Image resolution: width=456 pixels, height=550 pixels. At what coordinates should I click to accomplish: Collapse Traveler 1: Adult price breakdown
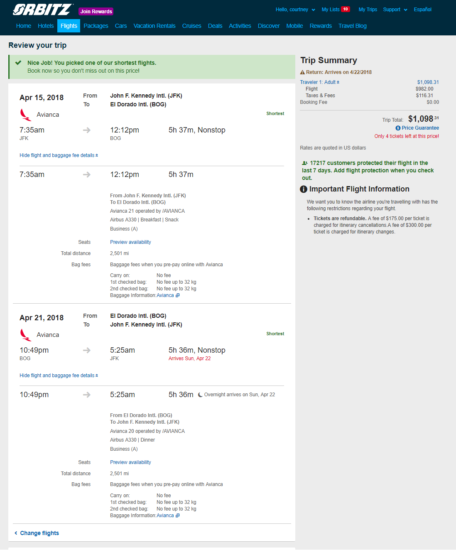click(320, 82)
